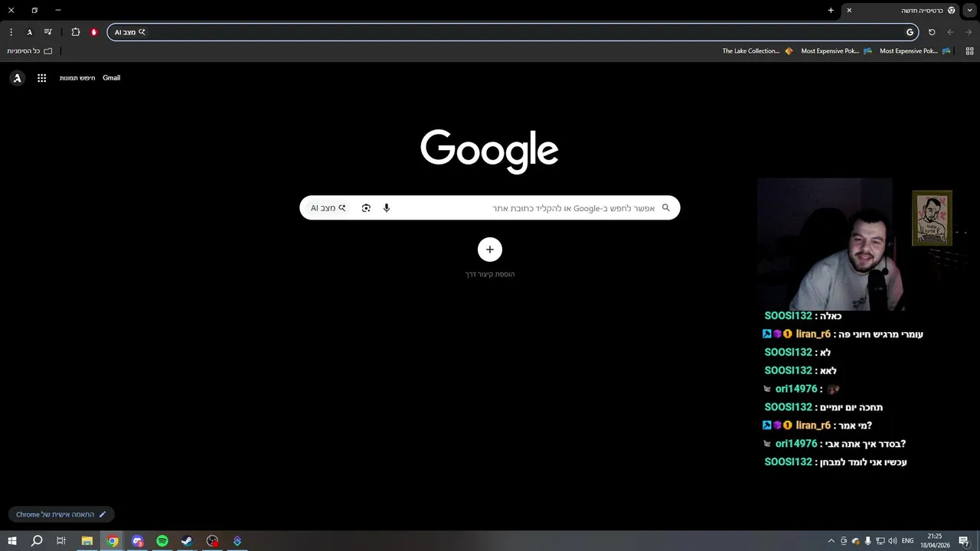The width and height of the screenshot is (980, 551).
Task: Open the Gmail link
Action: (112, 78)
